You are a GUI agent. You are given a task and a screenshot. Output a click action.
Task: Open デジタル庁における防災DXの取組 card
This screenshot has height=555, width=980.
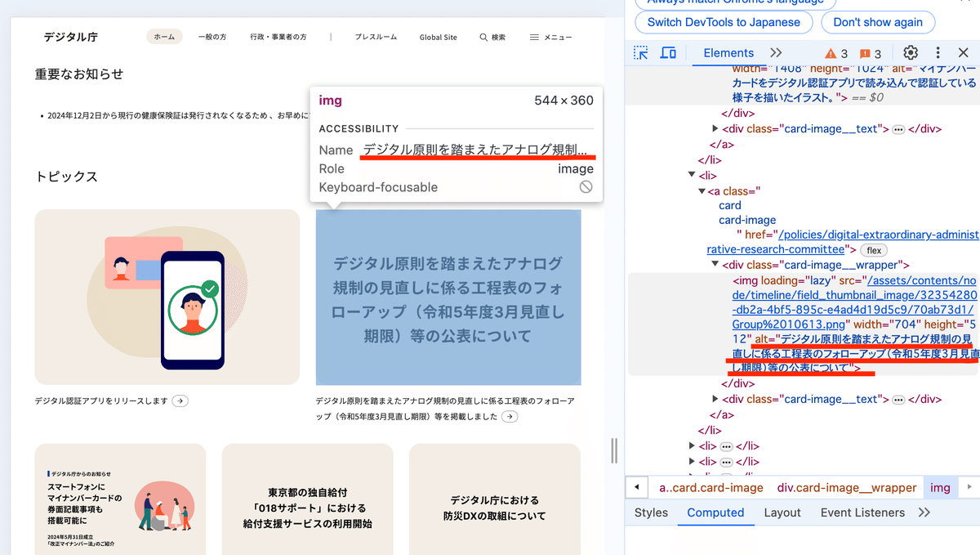point(495,499)
